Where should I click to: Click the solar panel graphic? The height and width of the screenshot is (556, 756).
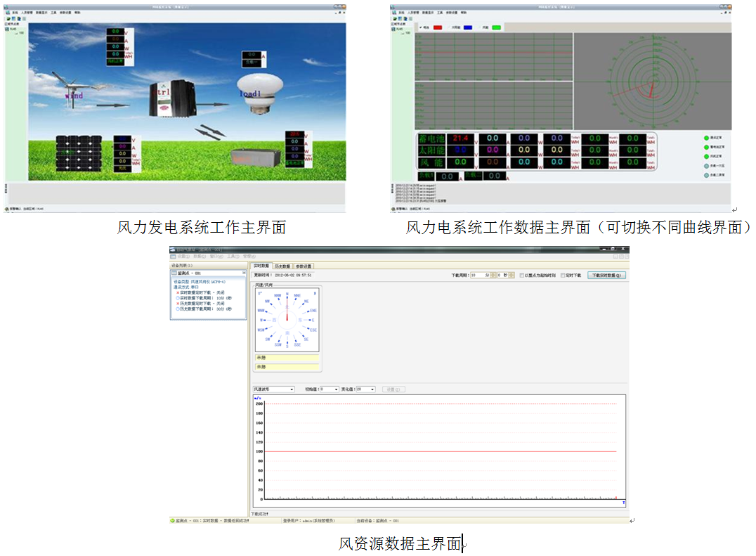coord(79,153)
